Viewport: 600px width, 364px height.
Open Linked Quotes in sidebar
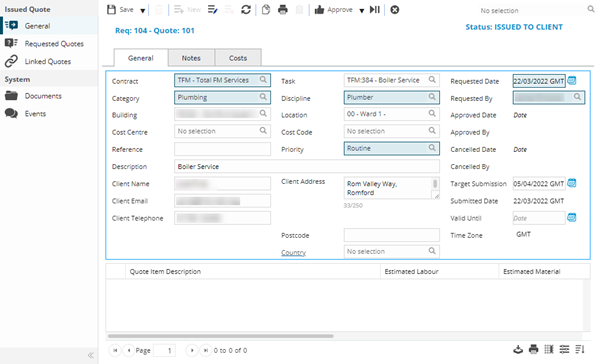click(48, 61)
